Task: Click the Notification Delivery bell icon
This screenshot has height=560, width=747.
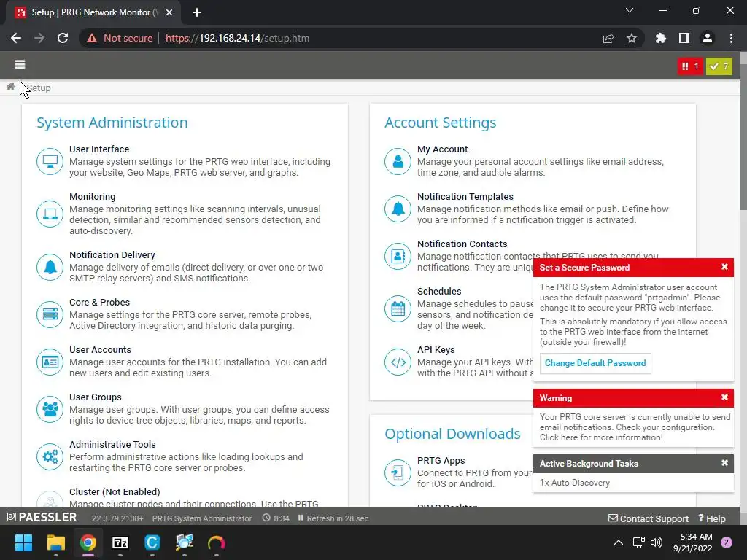Action: (50, 267)
